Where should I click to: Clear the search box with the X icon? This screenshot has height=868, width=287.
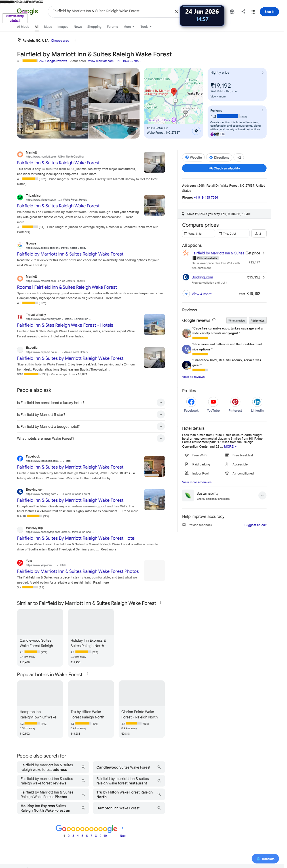pyautogui.click(x=176, y=11)
